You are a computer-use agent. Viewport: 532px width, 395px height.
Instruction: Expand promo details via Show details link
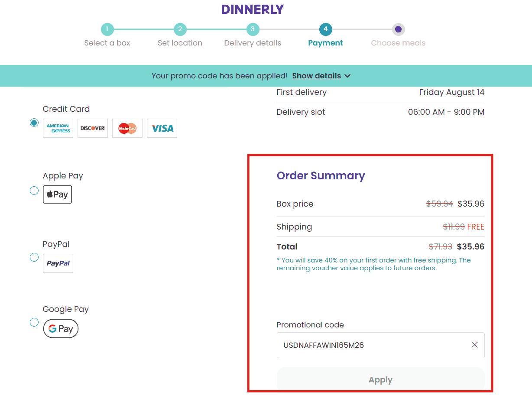316,76
